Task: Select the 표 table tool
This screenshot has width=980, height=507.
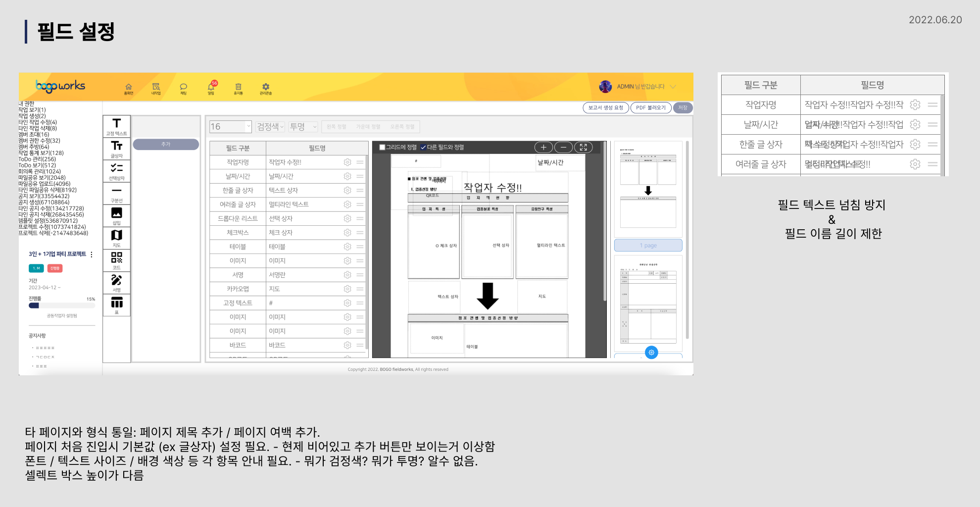Action: click(x=117, y=305)
